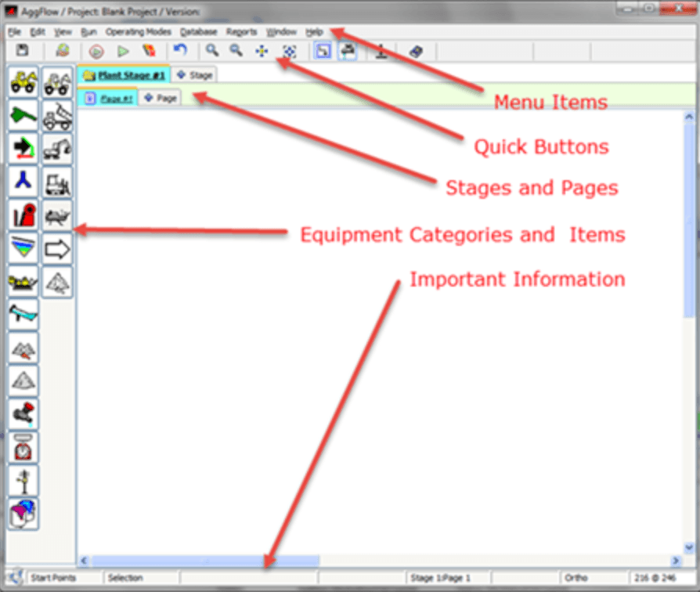The image size is (700, 592).
Task: Click the blue Undo arrow
Action: coord(180,52)
